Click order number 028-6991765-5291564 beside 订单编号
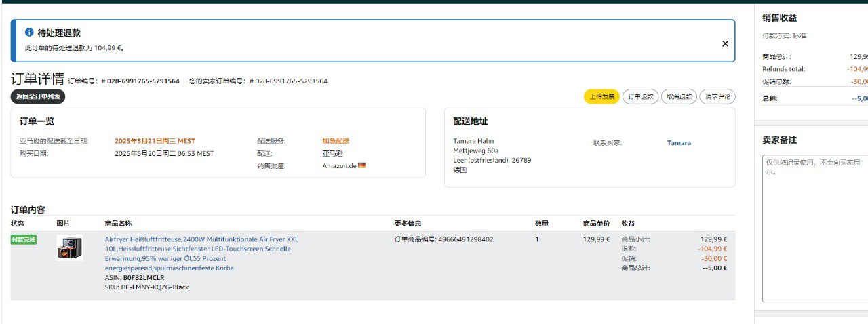Image resolution: width=868 pixels, height=324 pixels. [143, 81]
